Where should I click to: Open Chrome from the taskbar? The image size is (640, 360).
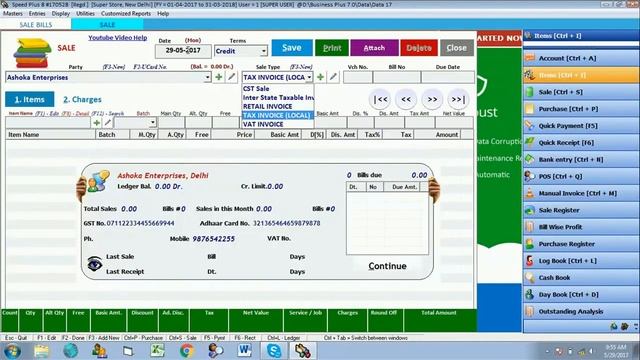[187, 351]
